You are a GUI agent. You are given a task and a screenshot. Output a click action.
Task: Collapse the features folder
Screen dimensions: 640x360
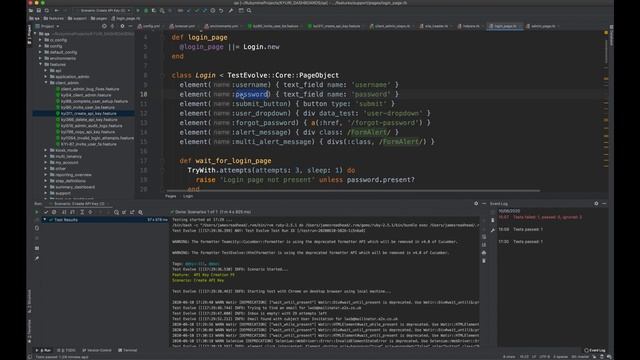[40, 64]
